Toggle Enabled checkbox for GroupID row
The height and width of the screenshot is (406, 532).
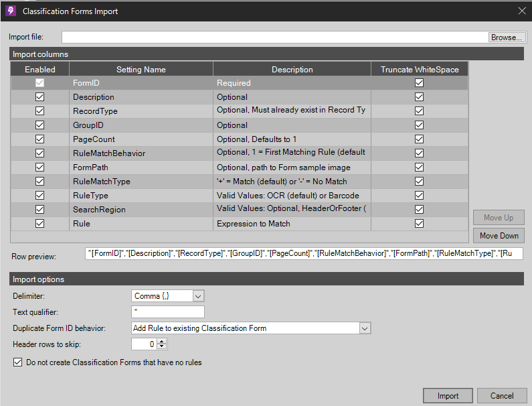pos(39,125)
